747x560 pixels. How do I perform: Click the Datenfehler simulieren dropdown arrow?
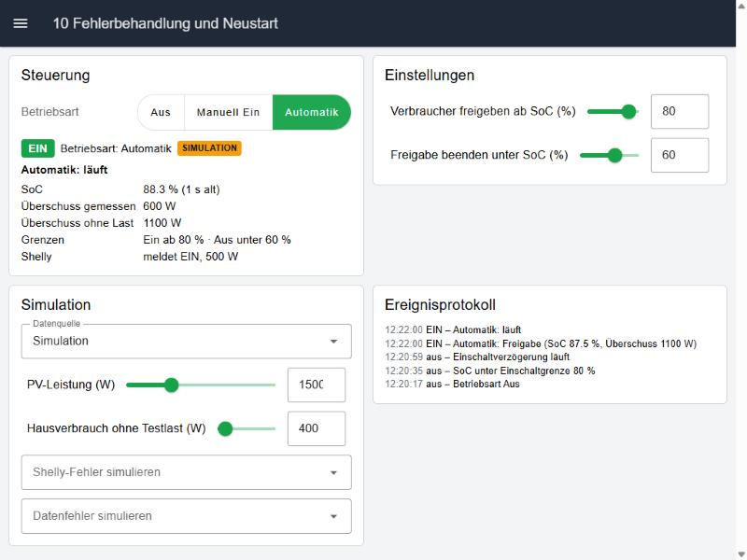tap(333, 517)
